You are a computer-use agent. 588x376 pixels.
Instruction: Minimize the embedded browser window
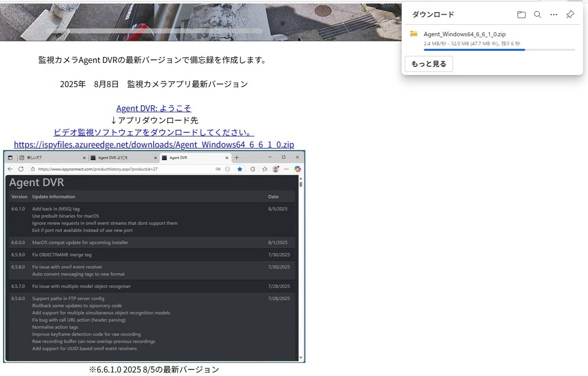pos(270,157)
